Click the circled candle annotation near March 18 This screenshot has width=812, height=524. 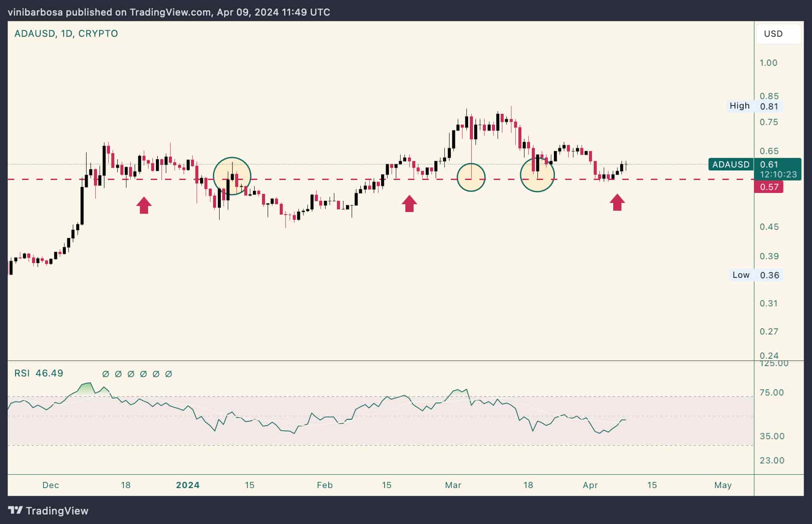click(x=537, y=175)
